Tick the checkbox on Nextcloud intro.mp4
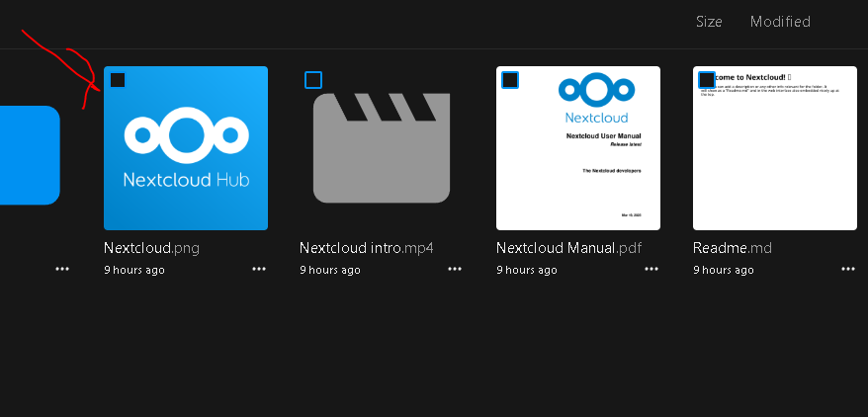868x417 pixels. [x=313, y=80]
